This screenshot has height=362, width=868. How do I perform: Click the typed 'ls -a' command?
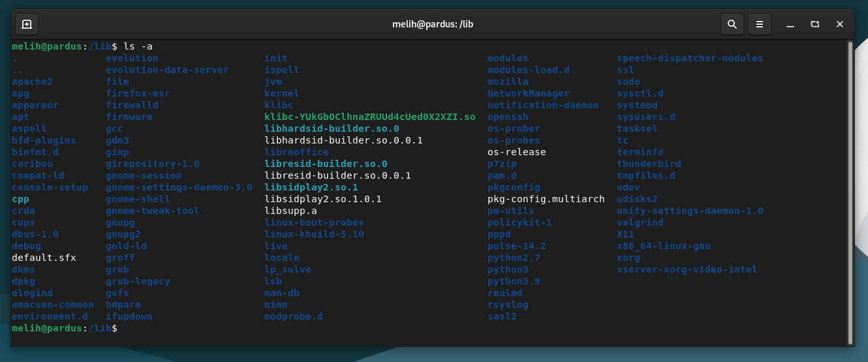[x=138, y=46]
